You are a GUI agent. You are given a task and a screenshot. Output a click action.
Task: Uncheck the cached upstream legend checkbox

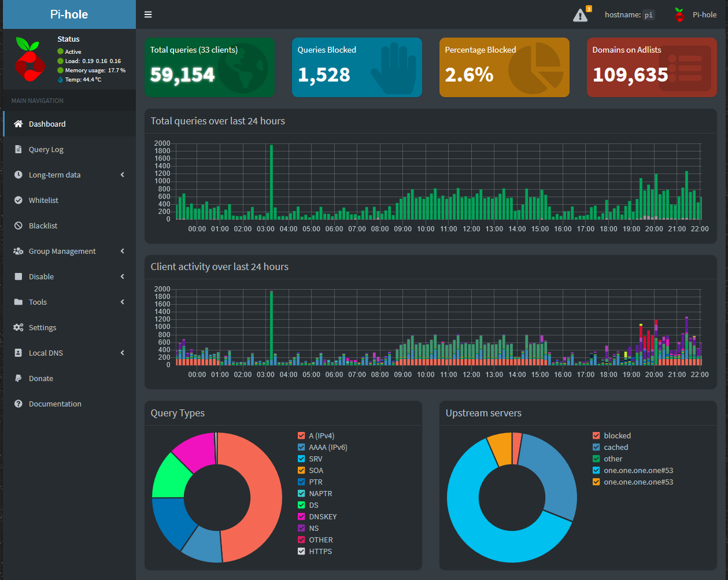pyautogui.click(x=596, y=447)
